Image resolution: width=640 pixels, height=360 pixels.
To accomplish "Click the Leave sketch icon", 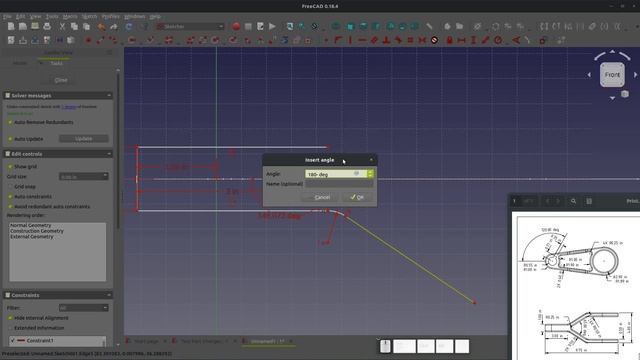I will (23, 40).
